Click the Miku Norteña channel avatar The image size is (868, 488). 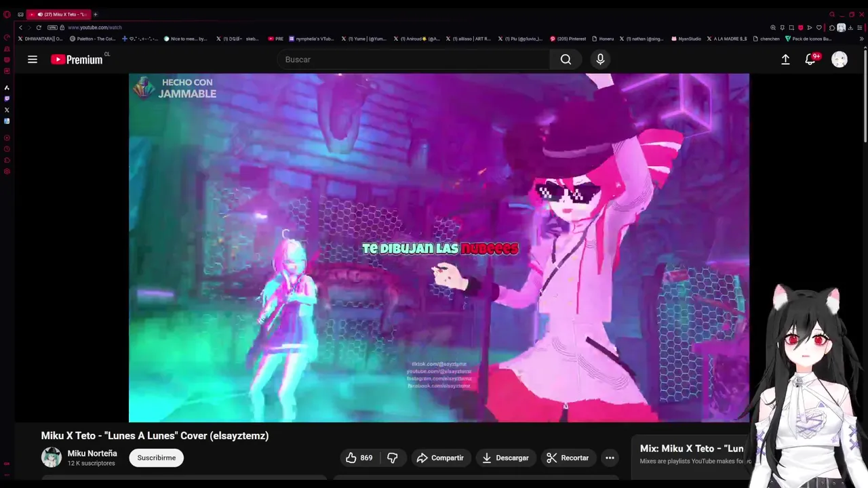coord(52,457)
